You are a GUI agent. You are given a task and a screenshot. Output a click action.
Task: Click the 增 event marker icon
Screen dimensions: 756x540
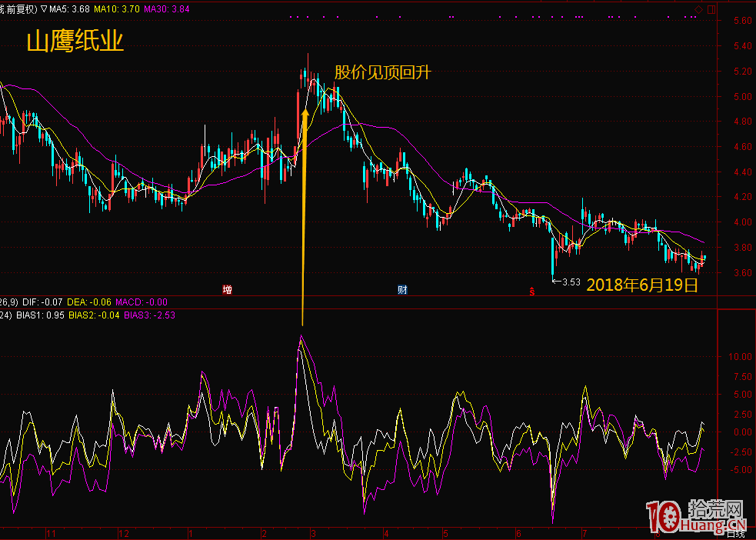click(x=227, y=290)
